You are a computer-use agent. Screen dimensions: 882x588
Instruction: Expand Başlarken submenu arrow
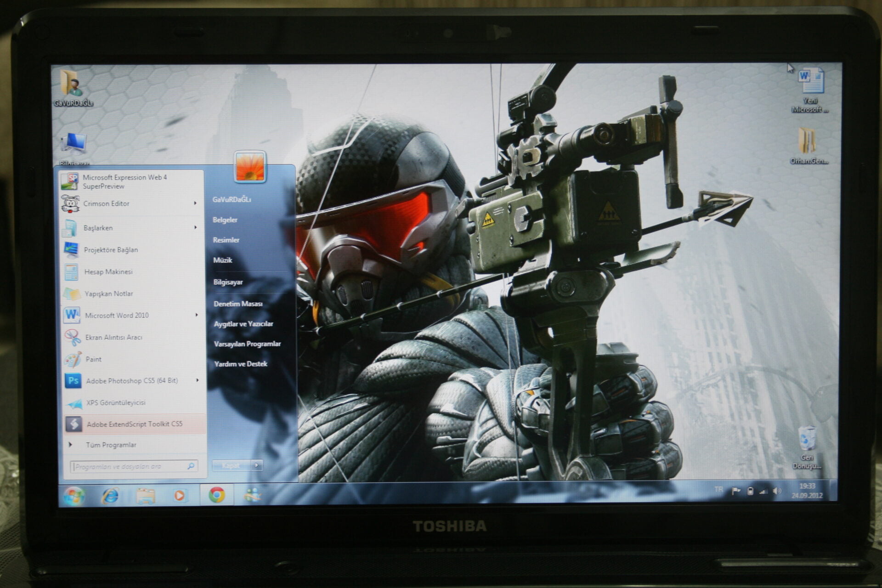[196, 227]
